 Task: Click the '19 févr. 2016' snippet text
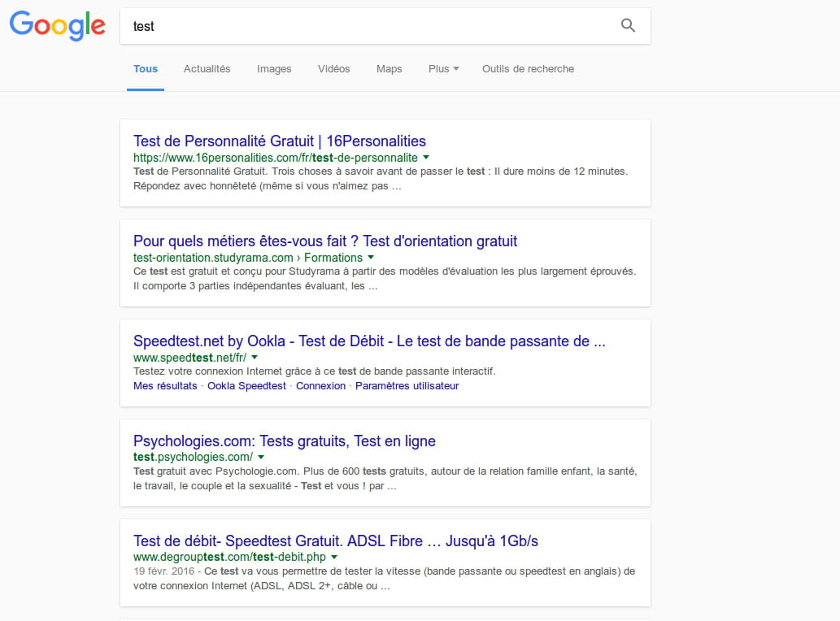163,571
